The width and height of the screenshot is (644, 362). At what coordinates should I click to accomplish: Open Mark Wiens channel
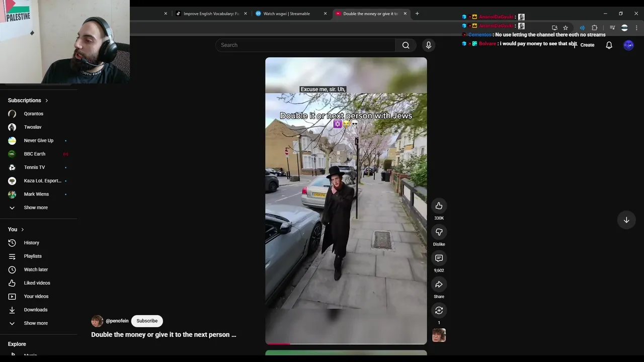pyautogui.click(x=36, y=194)
